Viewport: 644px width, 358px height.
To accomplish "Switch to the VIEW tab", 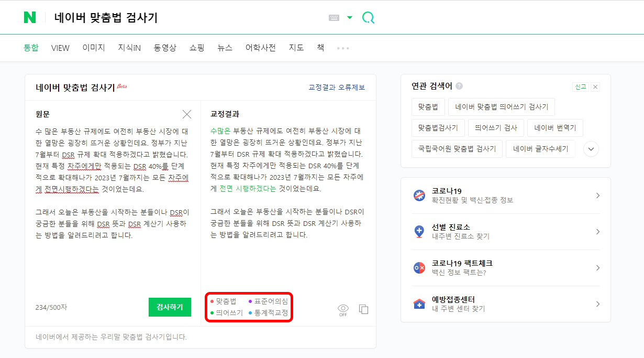I will [60, 48].
